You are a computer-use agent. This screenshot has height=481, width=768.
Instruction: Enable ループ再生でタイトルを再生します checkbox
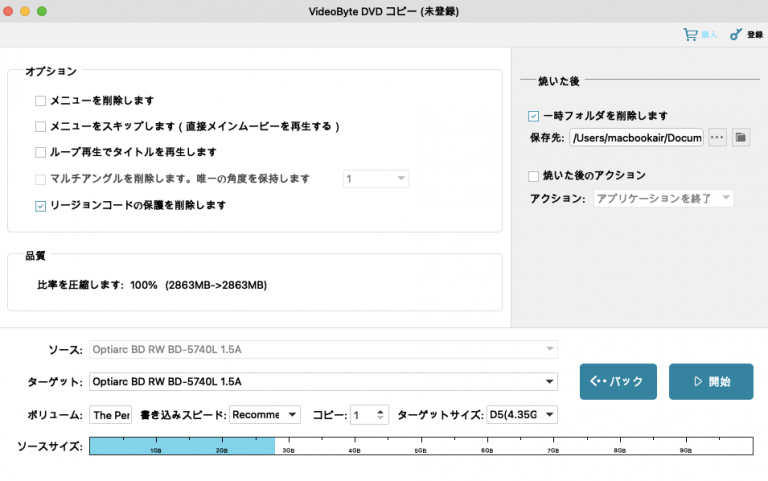(41, 153)
